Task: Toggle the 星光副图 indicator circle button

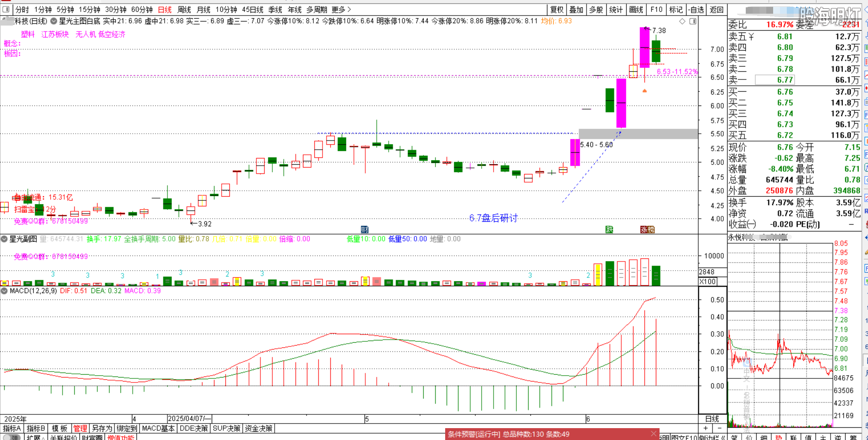Action: (4, 239)
